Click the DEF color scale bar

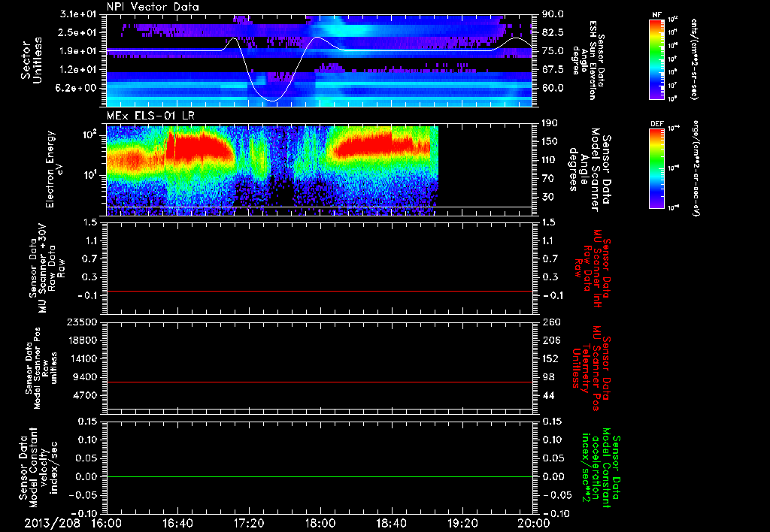click(656, 168)
